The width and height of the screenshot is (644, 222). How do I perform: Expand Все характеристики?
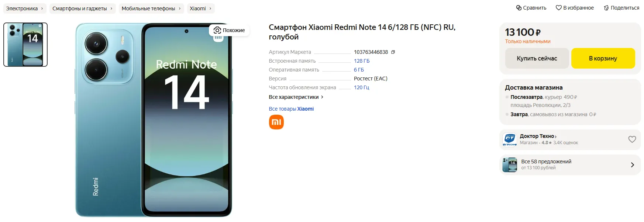pos(296,97)
